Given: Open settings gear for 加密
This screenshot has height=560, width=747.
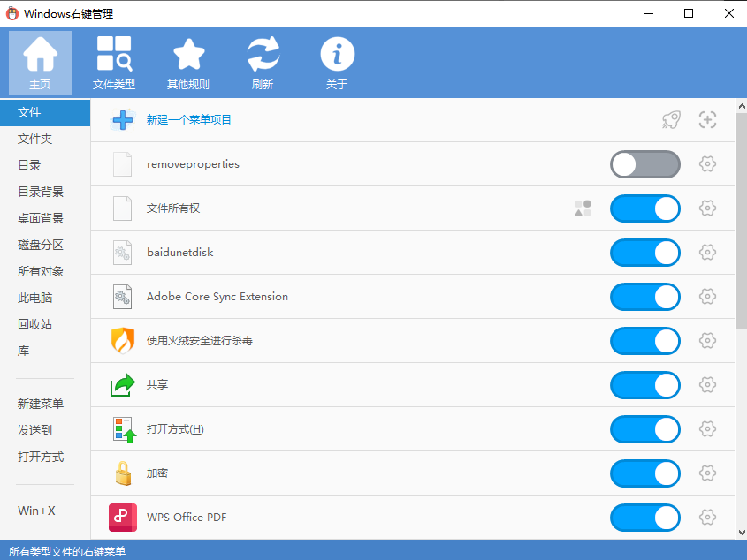Looking at the screenshot, I should click(707, 473).
